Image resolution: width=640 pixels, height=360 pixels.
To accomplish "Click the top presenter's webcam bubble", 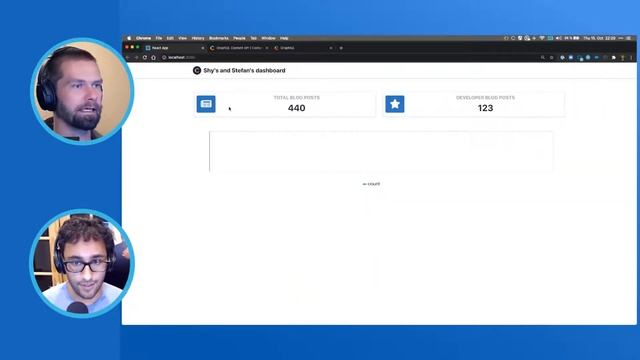I will click(x=82, y=91).
